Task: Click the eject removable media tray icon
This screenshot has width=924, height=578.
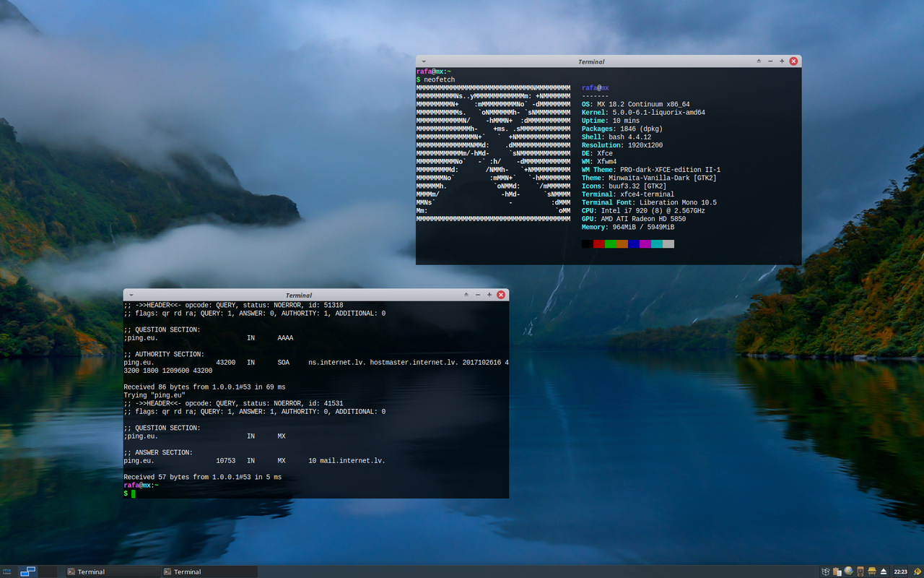Action: point(884,572)
